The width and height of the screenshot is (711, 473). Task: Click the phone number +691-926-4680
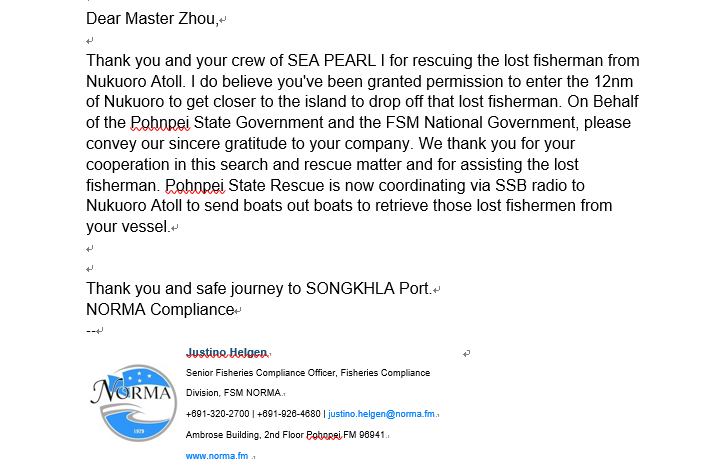tap(289, 413)
